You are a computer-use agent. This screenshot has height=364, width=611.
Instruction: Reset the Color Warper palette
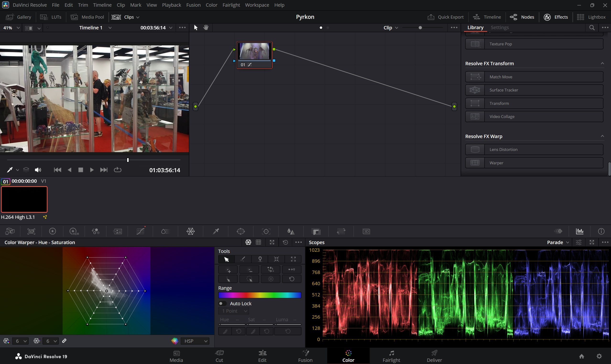click(285, 242)
